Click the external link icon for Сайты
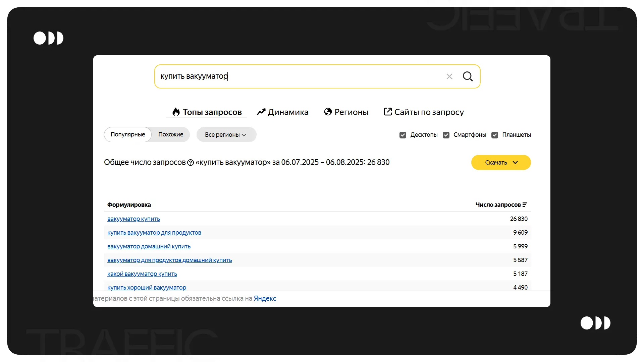This screenshot has height=362, width=644. 387,112
